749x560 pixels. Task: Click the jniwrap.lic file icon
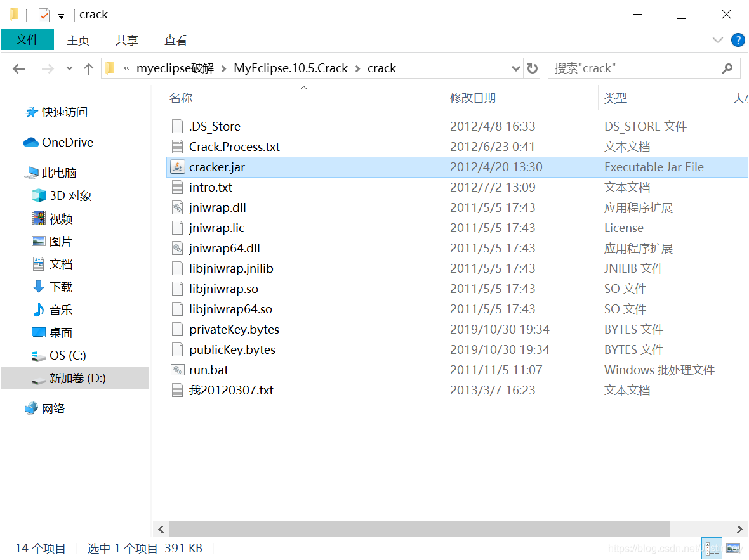pyautogui.click(x=177, y=228)
